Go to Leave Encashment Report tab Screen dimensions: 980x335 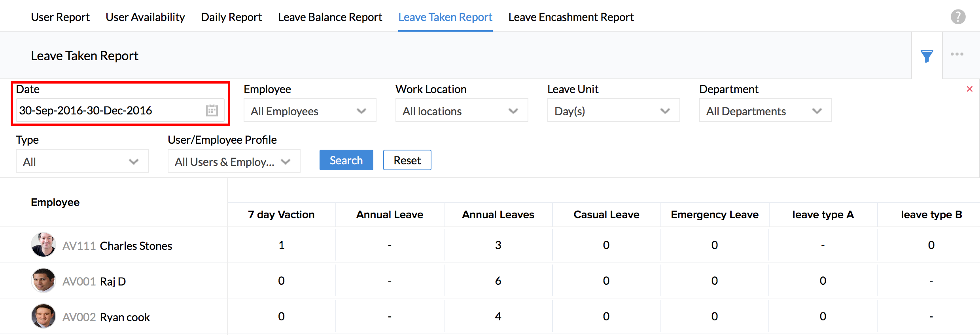(x=571, y=17)
